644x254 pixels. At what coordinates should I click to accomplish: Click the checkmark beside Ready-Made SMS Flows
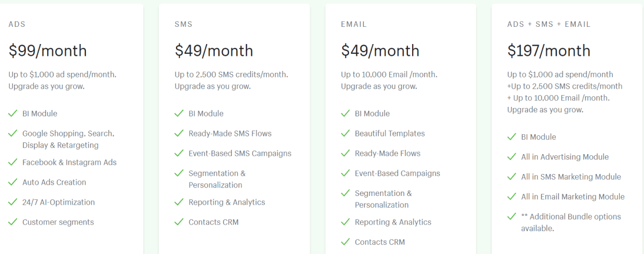(x=179, y=133)
